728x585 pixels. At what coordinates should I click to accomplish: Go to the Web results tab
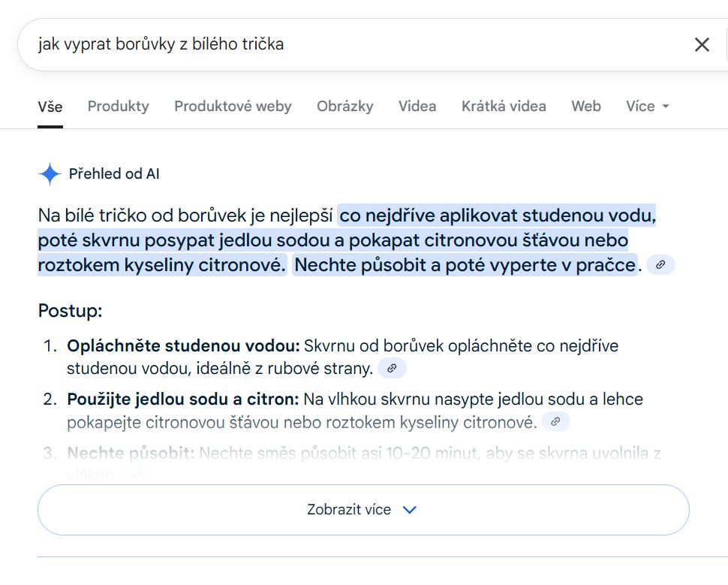586,107
